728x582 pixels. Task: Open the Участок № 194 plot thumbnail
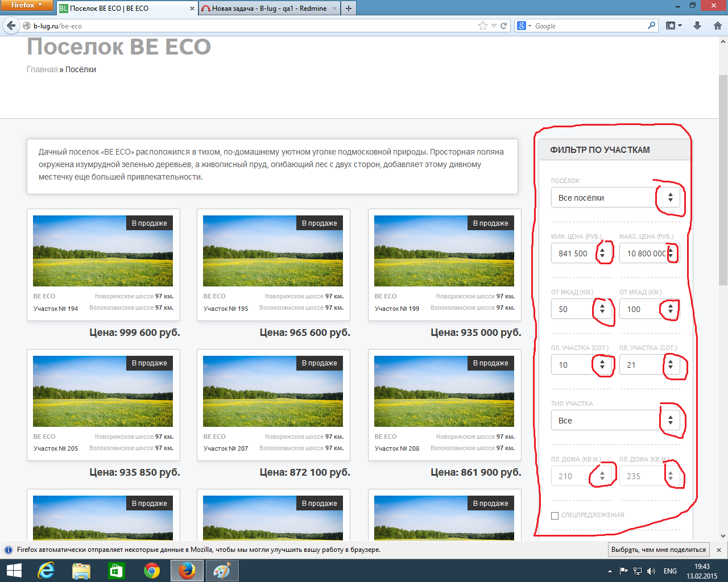[x=103, y=251]
